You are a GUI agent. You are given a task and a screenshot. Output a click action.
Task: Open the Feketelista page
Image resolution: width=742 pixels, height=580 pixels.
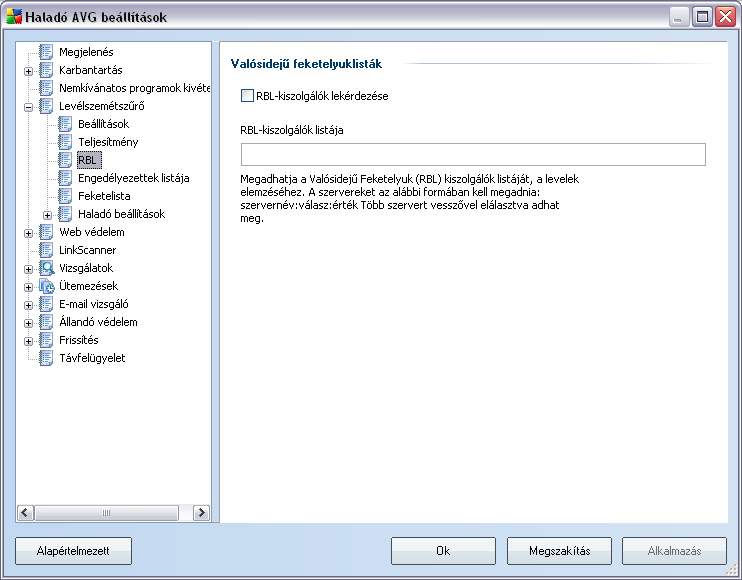click(104, 196)
